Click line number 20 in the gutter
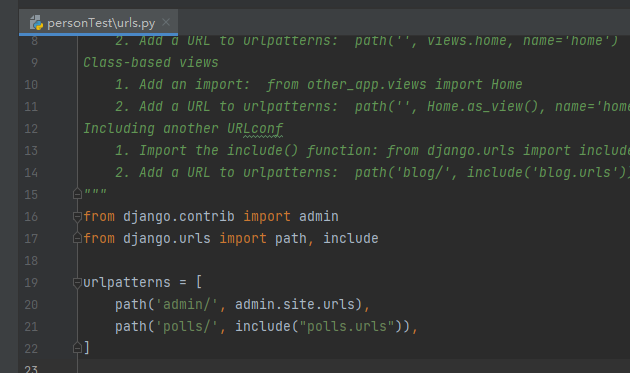This screenshot has width=630, height=373. [31, 305]
